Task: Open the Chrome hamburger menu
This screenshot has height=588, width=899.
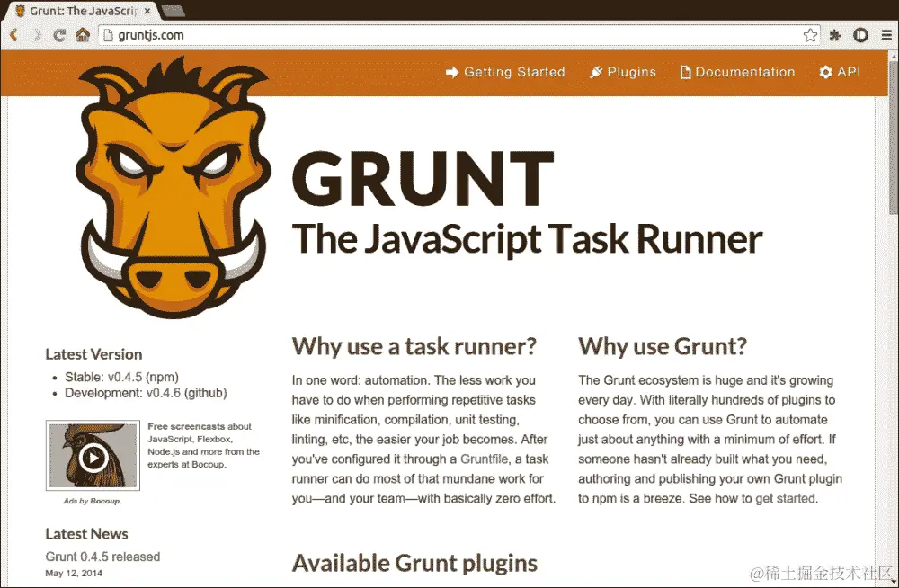Action: (886, 35)
